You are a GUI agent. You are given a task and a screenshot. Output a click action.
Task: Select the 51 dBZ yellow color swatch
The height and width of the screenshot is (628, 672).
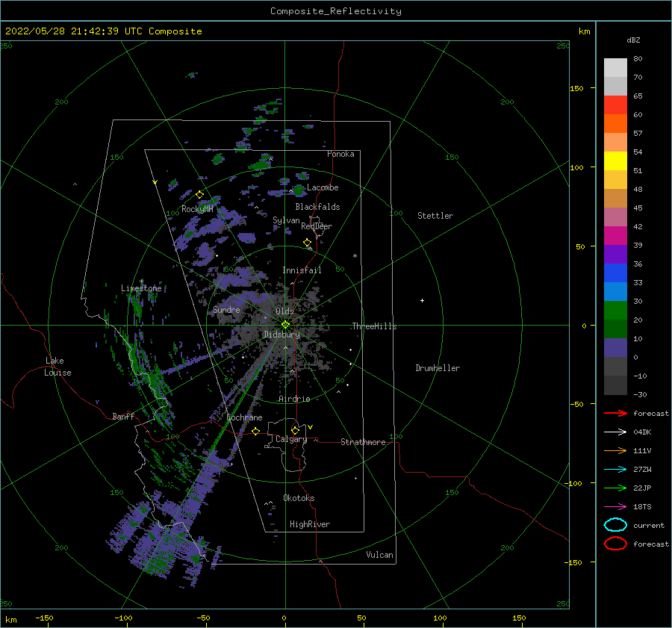pos(615,161)
